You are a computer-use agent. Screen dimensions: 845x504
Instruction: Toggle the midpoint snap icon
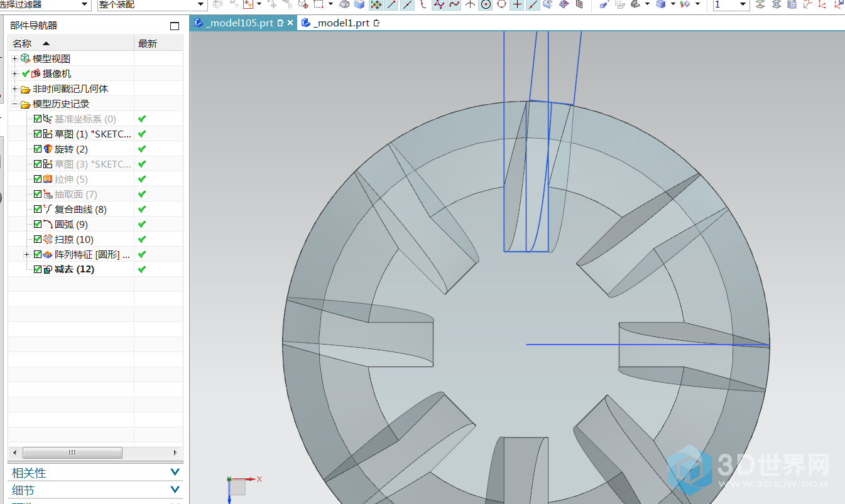407,4
